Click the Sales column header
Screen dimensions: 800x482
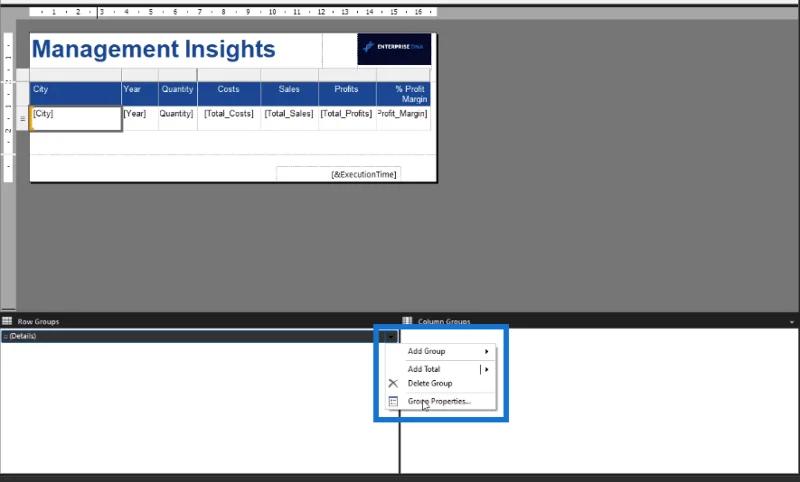[x=289, y=94]
